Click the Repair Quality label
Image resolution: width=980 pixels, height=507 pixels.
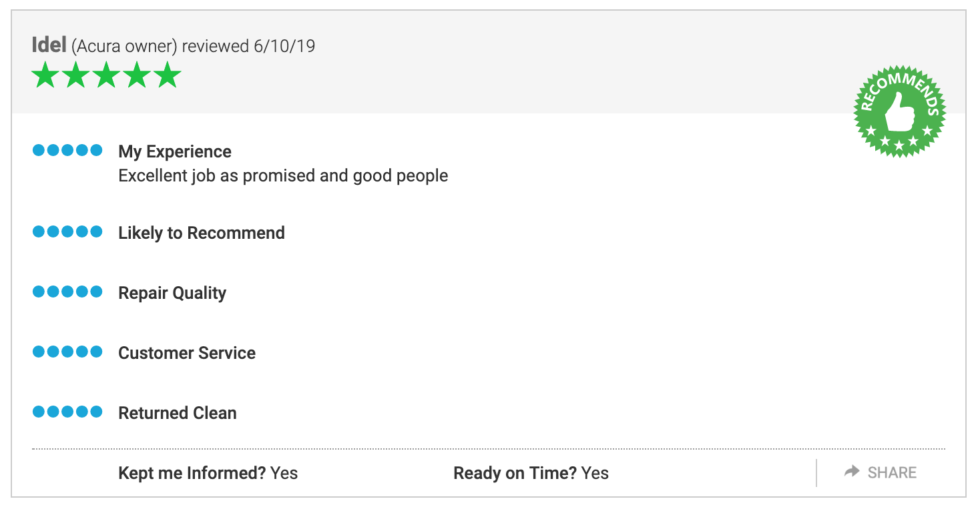click(x=172, y=293)
